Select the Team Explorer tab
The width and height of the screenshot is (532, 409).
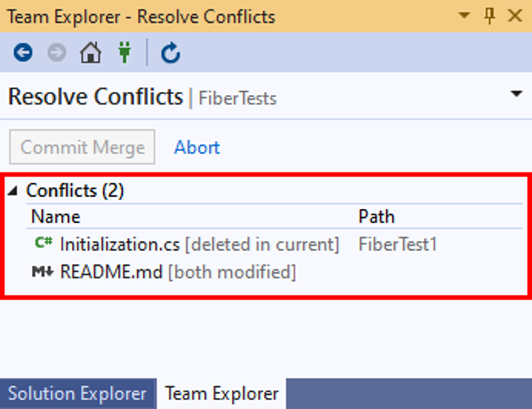(222, 394)
